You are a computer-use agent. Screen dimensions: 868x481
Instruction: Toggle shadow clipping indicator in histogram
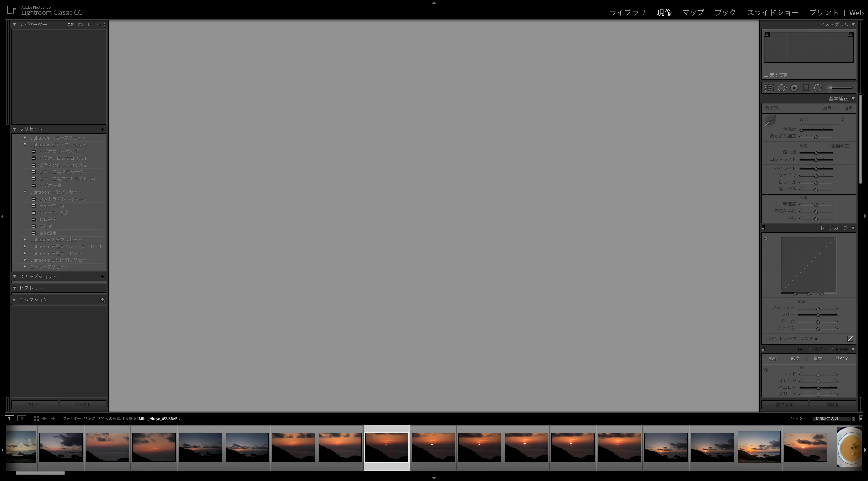pos(767,34)
